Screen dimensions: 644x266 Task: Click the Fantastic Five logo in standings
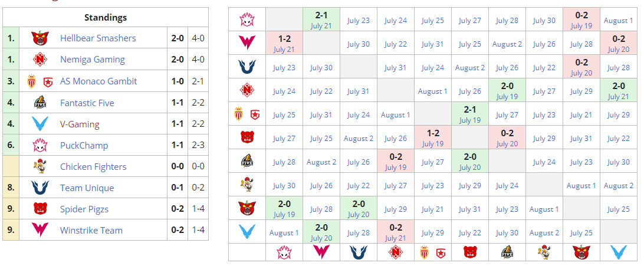(40, 103)
